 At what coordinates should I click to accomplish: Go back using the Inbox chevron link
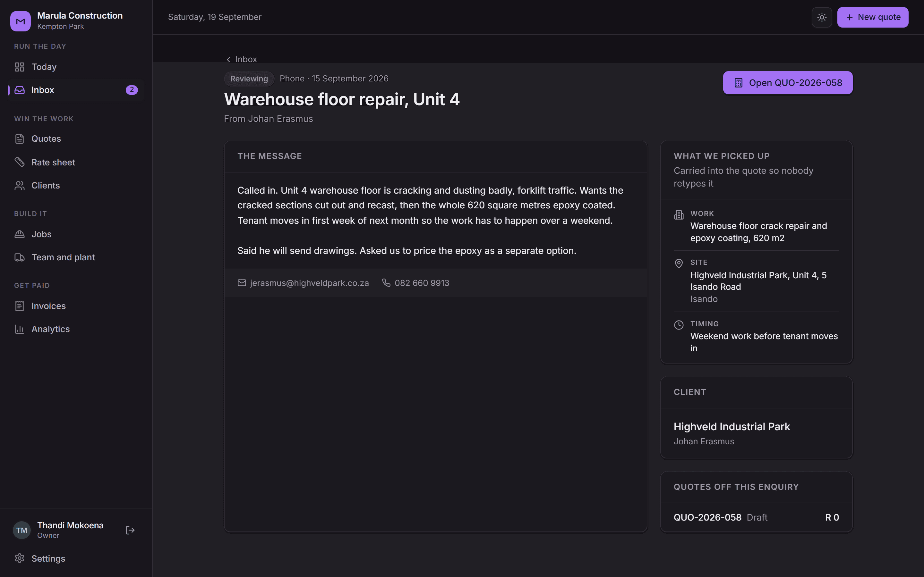click(241, 59)
